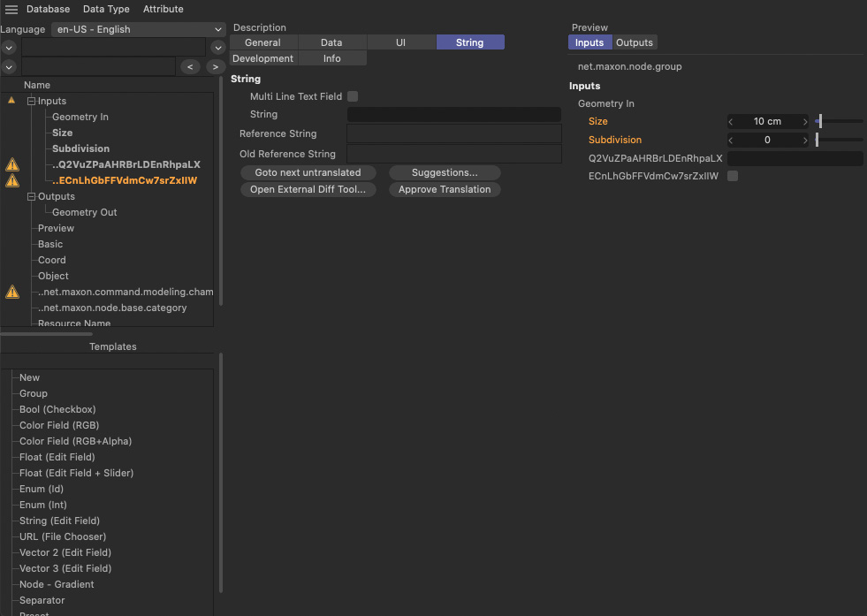Click the Approve Translation button
Viewport: 867px width, 616px height.
[445, 189]
